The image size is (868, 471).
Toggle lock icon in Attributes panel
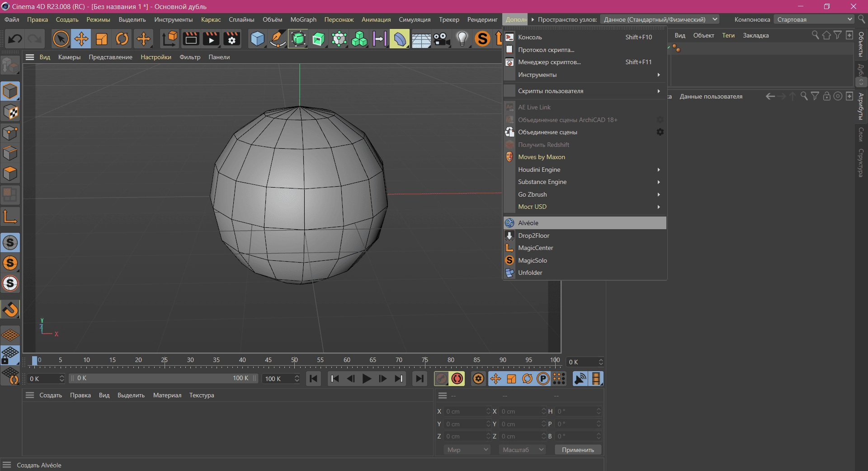click(x=826, y=96)
